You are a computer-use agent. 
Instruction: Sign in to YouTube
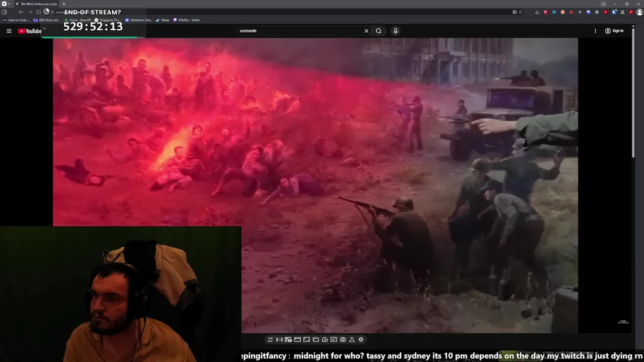point(614,31)
